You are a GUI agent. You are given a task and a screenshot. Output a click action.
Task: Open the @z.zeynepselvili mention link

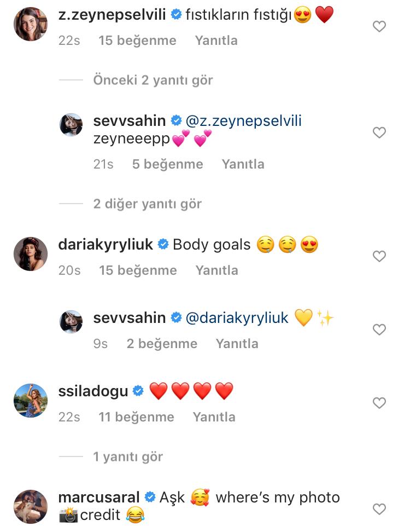coord(244,121)
